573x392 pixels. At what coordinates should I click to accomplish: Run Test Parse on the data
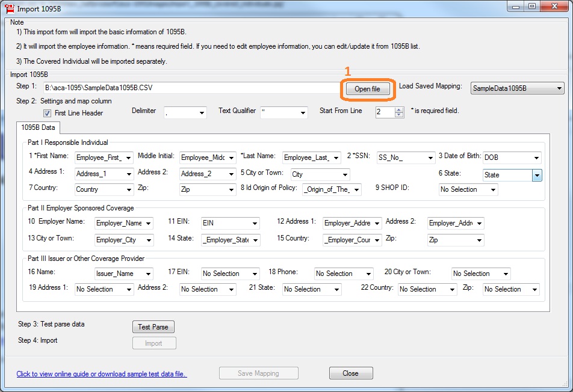(x=153, y=327)
